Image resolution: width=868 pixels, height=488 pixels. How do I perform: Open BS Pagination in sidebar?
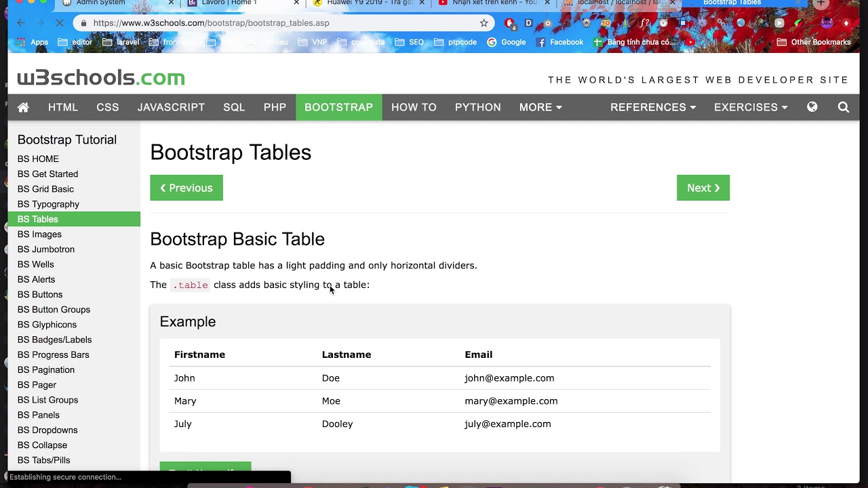(74, 369)
